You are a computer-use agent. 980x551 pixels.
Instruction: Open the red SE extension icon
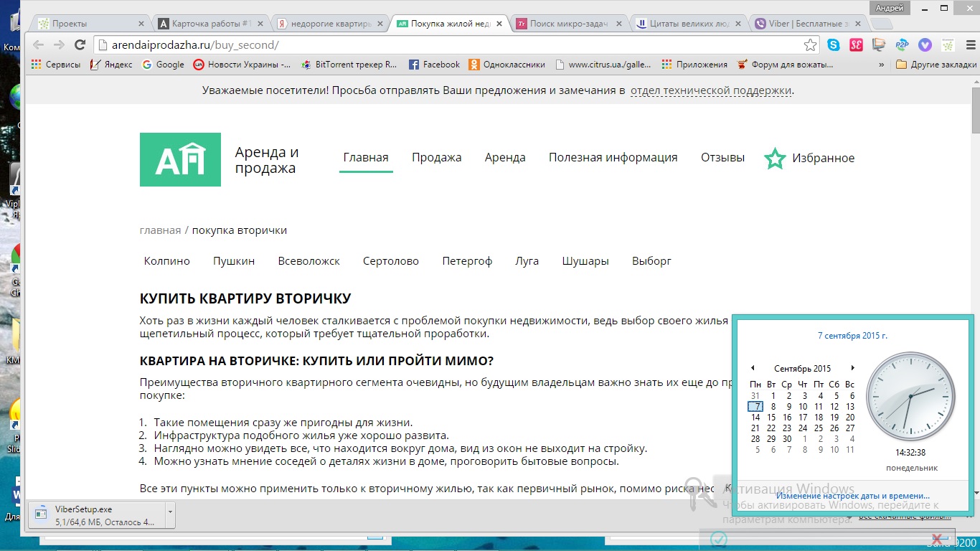click(856, 45)
